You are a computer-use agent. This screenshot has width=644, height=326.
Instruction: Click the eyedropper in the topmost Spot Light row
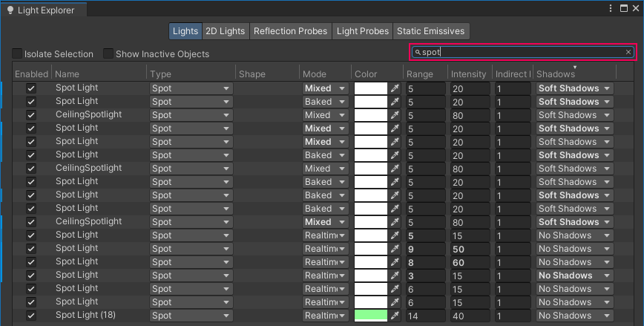(395, 88)
